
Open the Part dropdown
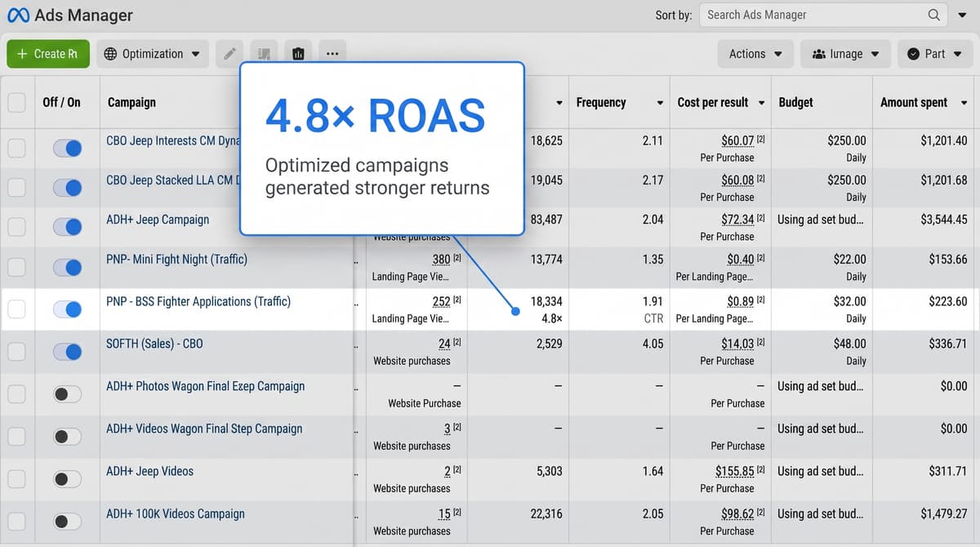click(934, 54)
